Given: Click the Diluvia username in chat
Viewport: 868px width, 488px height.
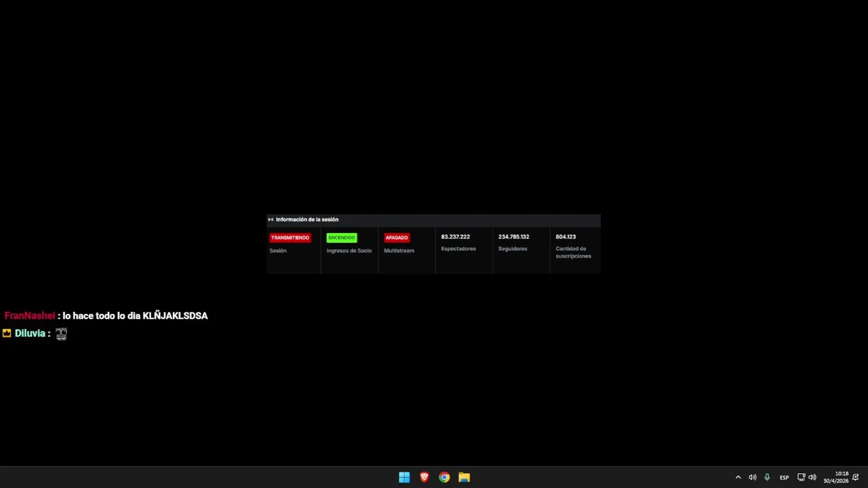Looking at the screenshot, I should (x=30, y=333).
